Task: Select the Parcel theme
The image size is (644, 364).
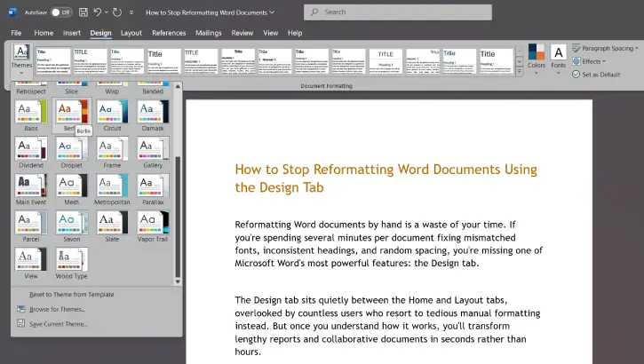Action: point(31,226)
